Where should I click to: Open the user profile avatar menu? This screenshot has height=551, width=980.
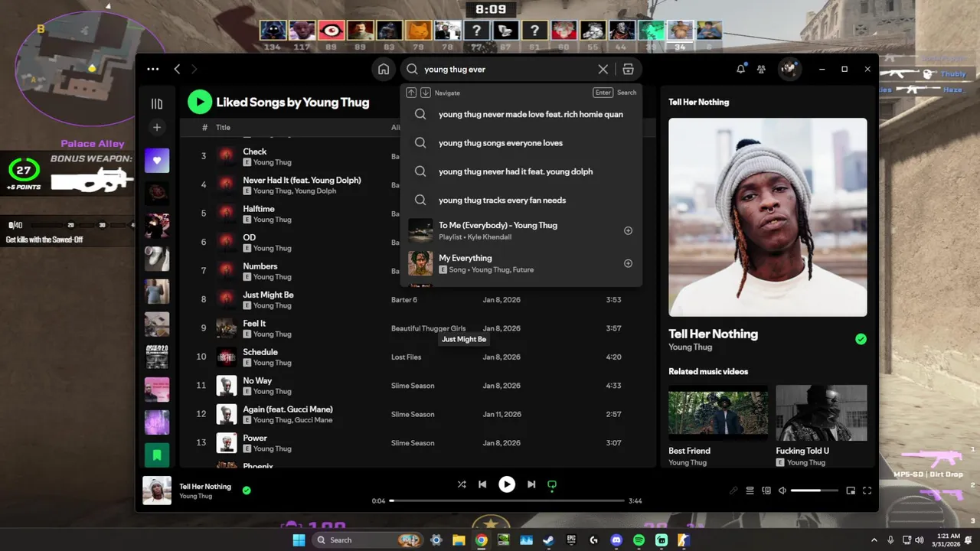(789, 69)
